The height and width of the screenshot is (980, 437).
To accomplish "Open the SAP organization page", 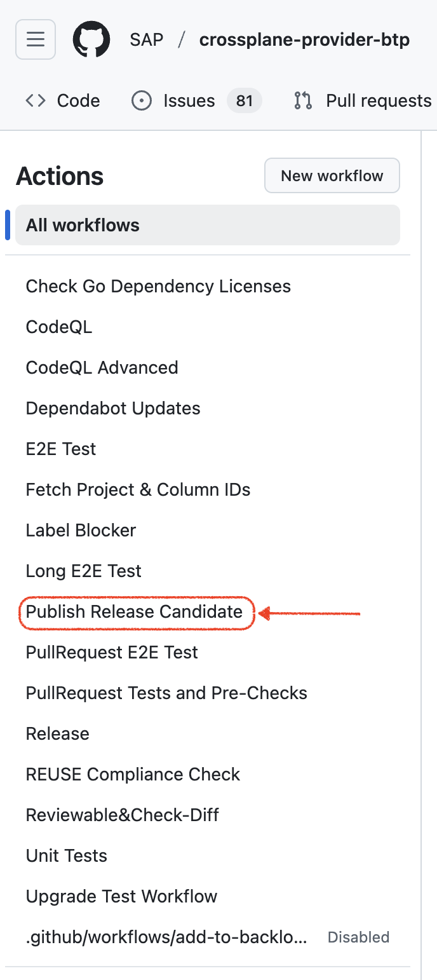I will (146, 39).
